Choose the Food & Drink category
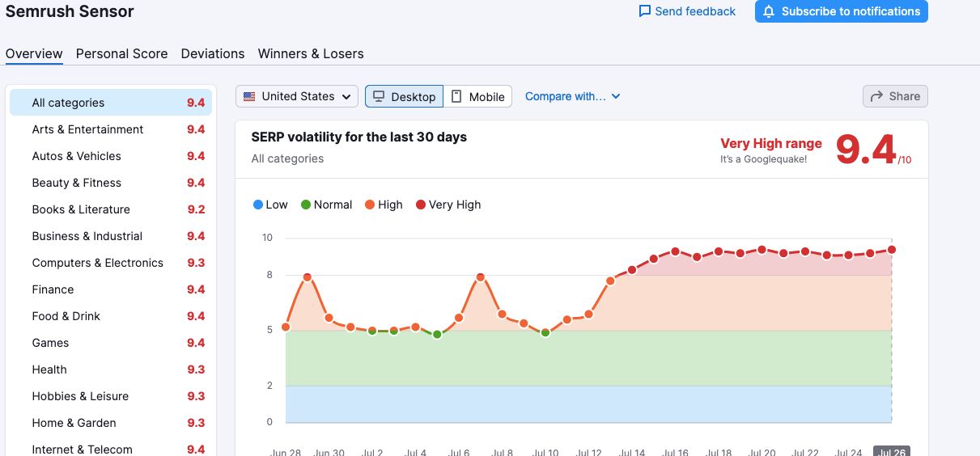The height and width of the screenshot is (456, 980). [x=111, y=316]
